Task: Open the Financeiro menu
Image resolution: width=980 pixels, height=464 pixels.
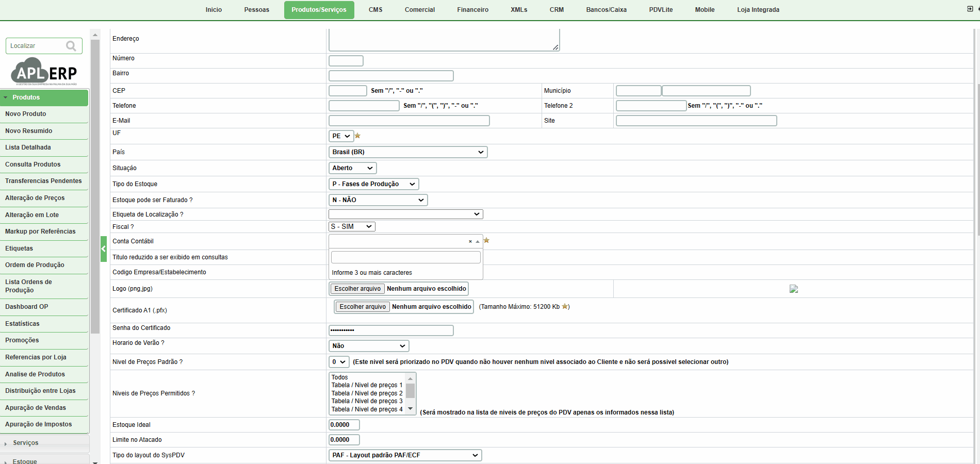Action: 473,10
